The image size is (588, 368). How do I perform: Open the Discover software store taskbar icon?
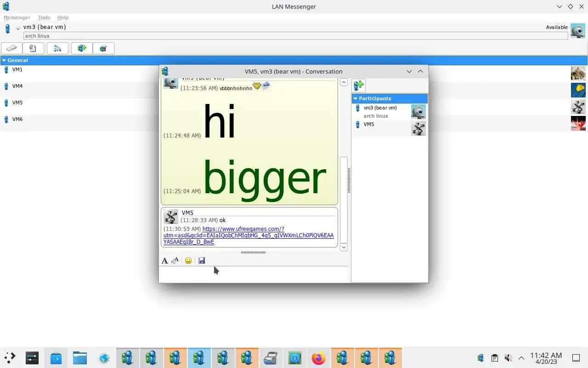click(x=56, y=358)
